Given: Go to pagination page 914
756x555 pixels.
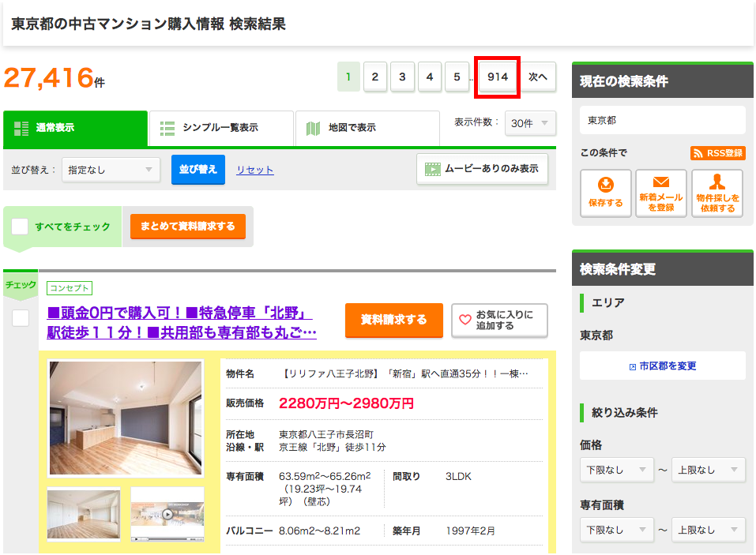Looking at the screenshot, I should [x=497, y=77].
